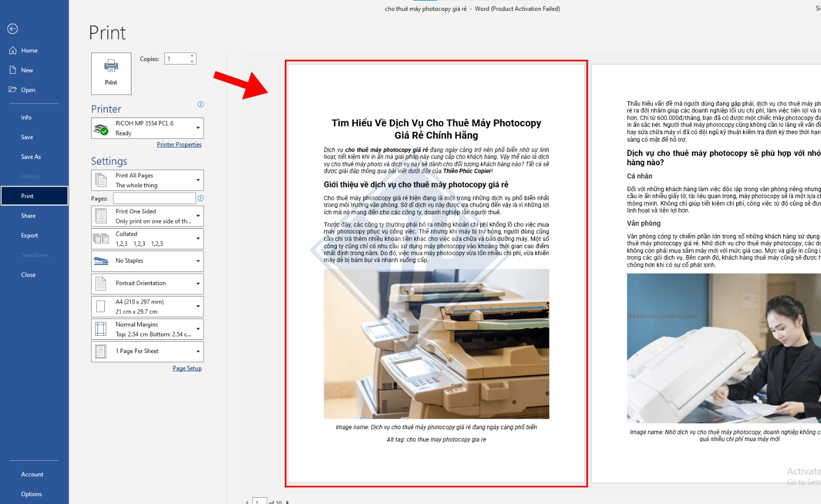Select Home in the backstage sidebar
Viewport: 821px width, 504px height.
[29, 51]
